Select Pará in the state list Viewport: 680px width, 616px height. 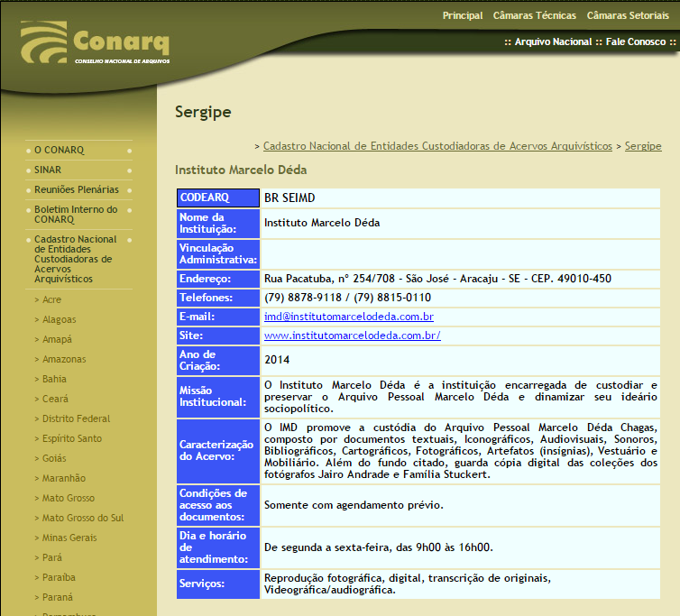[52, 557]
